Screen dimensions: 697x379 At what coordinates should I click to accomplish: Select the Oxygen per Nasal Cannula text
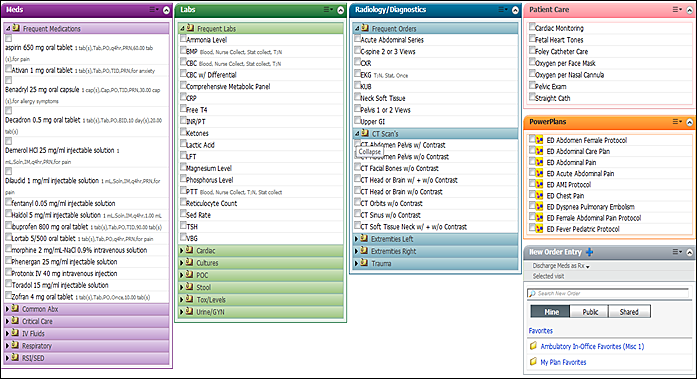[x=569, y=75]
